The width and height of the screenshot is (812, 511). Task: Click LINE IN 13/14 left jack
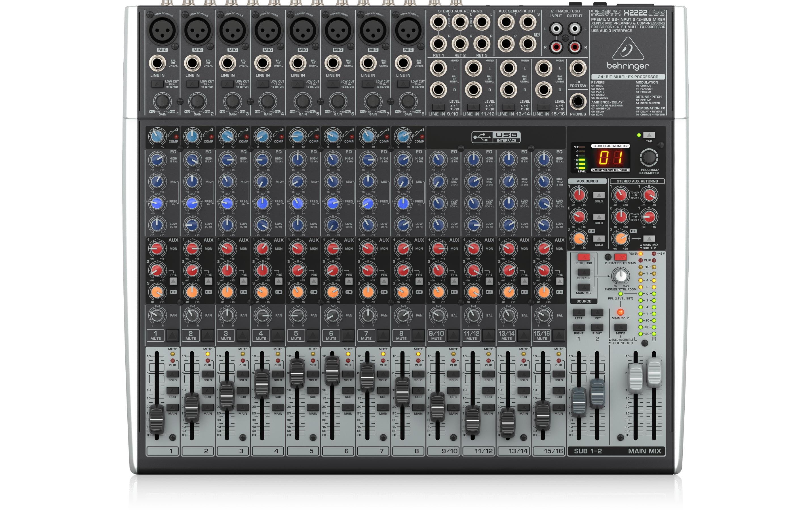click(508, 68)
